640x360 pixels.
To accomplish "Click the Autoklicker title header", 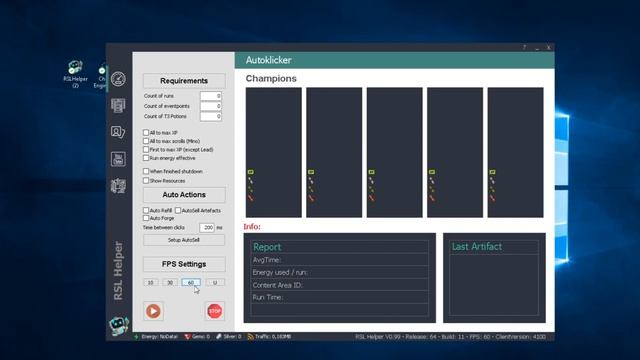I will tap(269, 60).
